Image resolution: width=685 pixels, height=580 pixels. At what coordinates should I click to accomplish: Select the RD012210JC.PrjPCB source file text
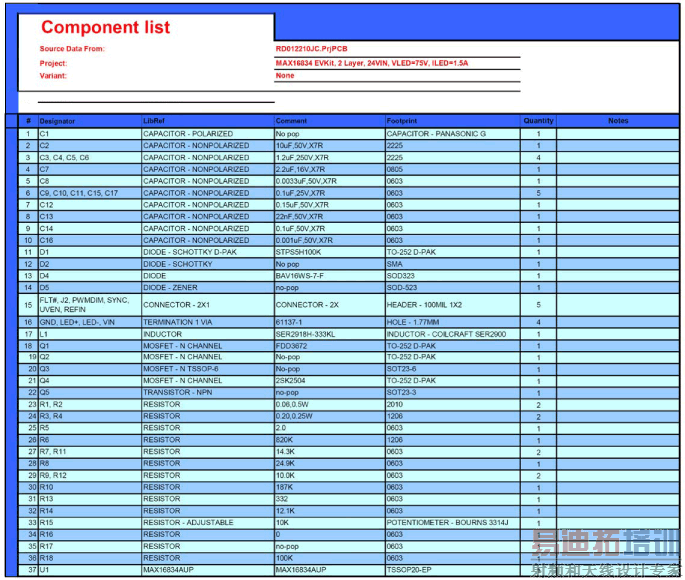click(x=311, y=49)
